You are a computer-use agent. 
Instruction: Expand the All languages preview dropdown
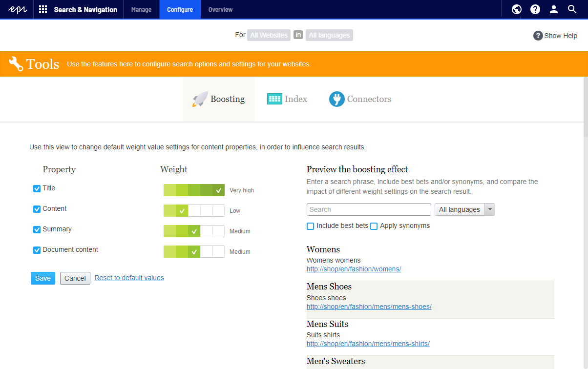tap(465, 209)
